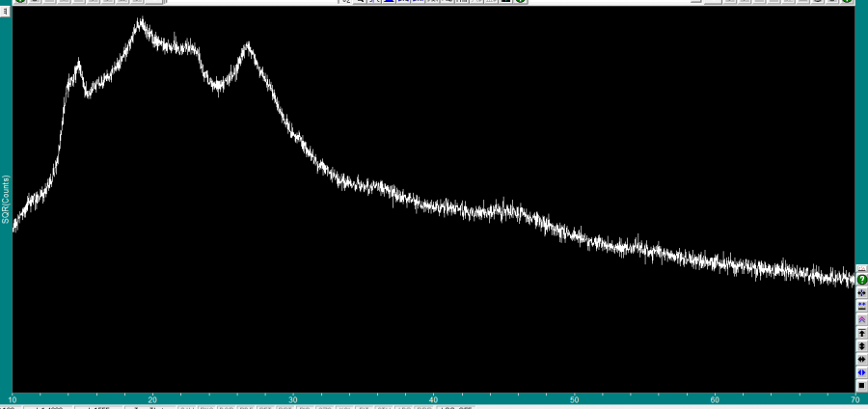Click the black up arrow to bar icon
The width and height of the screenshot is (868, 409).
(862, 333)
